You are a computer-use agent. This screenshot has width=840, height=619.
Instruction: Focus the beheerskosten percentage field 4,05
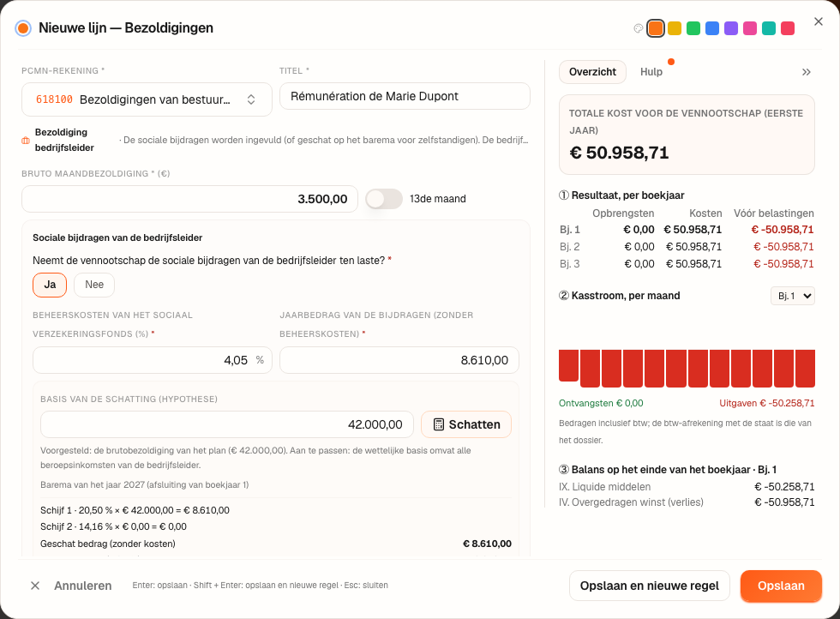[x=153, y=360]
